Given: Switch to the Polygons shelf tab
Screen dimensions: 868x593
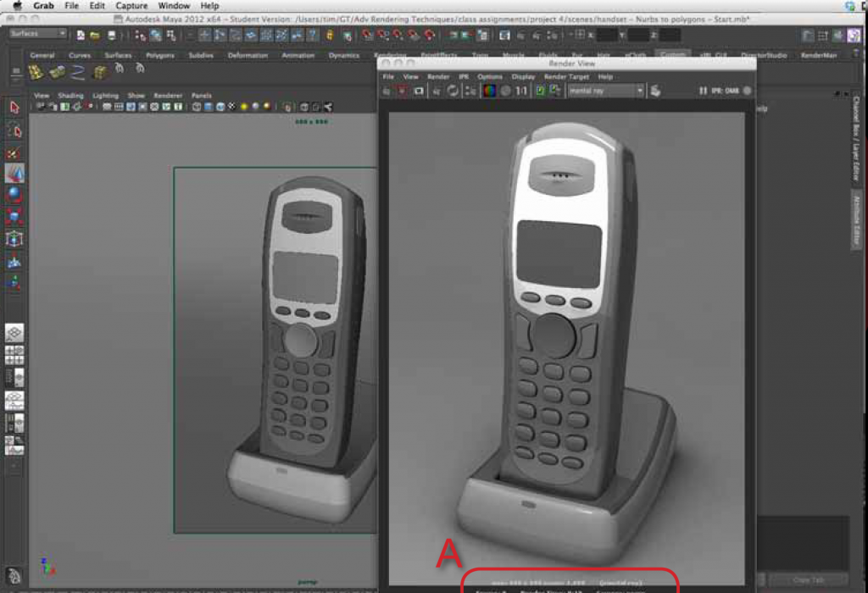Looking at the screenshot, I should pos(159,54).
